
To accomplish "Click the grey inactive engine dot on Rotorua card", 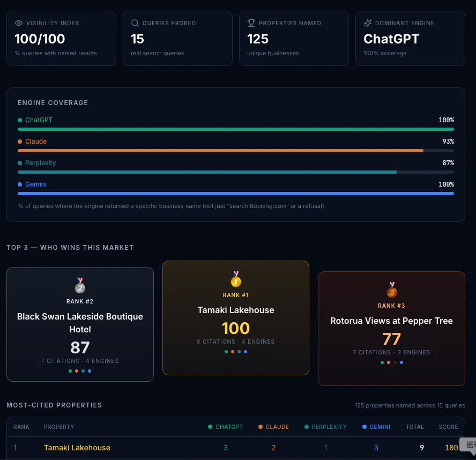I will [395, 362].
